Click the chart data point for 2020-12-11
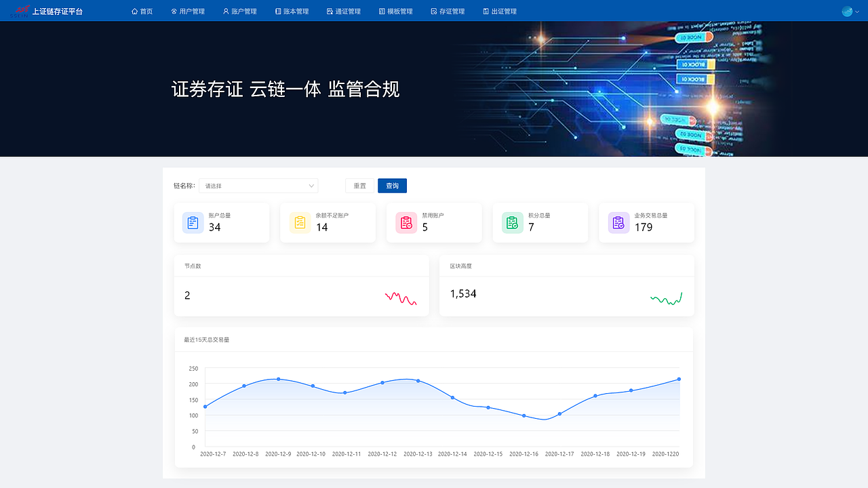 345,392
